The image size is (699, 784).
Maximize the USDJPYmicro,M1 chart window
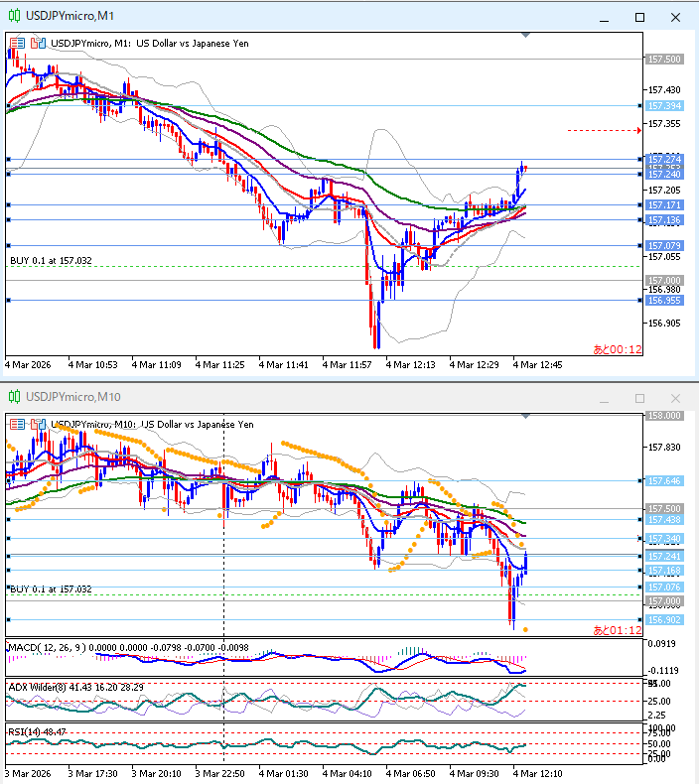tap(639, 17)
